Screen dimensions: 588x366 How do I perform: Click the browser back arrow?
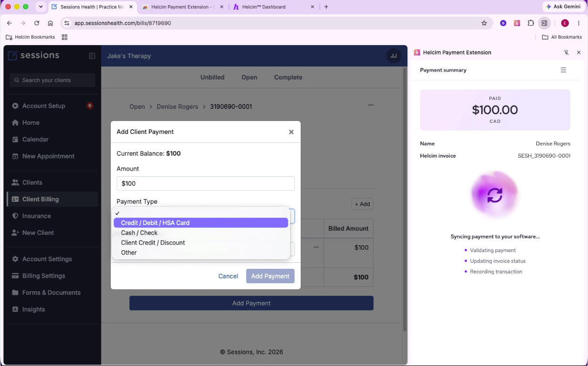tap(9, 23)
